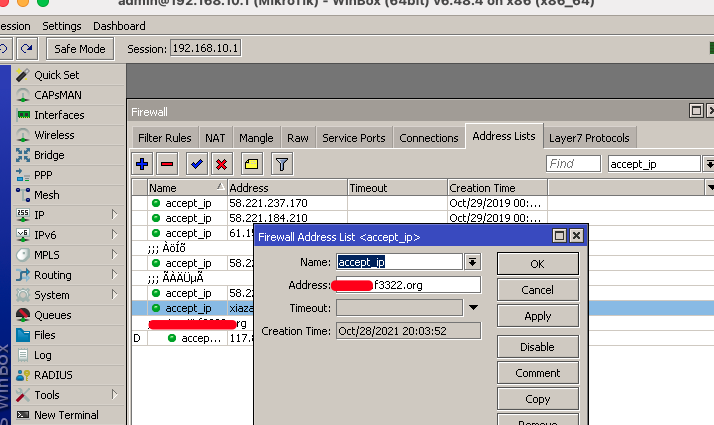
Task: Sort by the Address column header
Action: point(287,188)
